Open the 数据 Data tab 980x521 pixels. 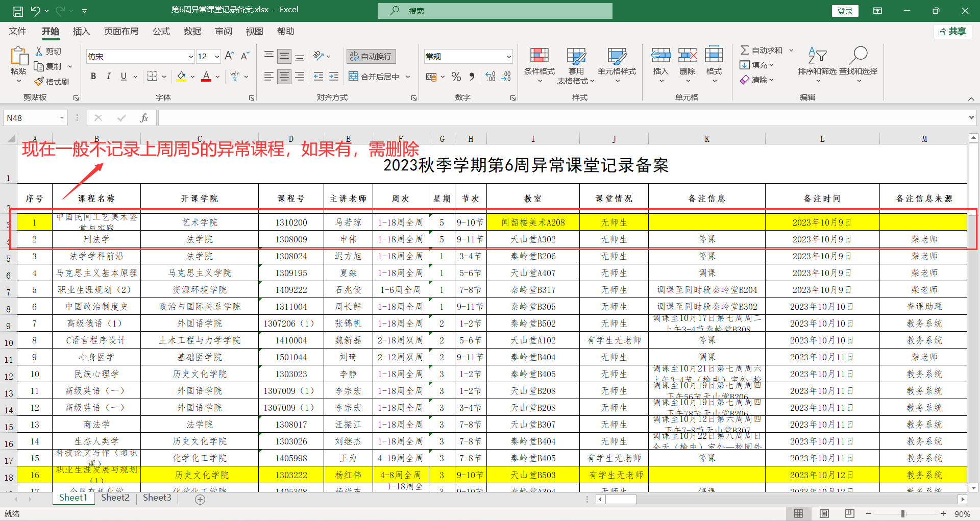point(192,31)
